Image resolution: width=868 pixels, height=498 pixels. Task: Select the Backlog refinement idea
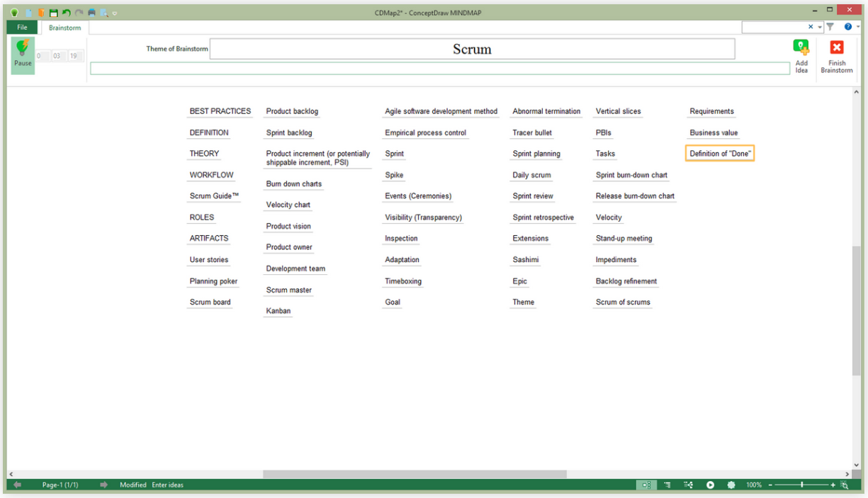coord(626,281)
